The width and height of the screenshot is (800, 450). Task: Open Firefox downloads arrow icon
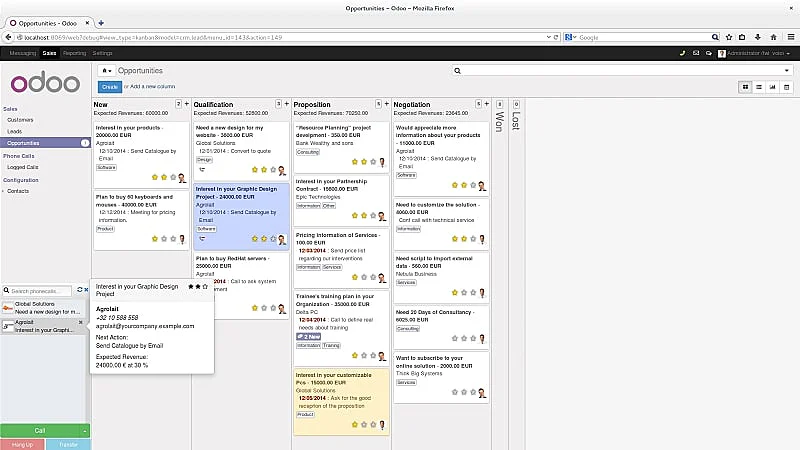pos(758,37)
